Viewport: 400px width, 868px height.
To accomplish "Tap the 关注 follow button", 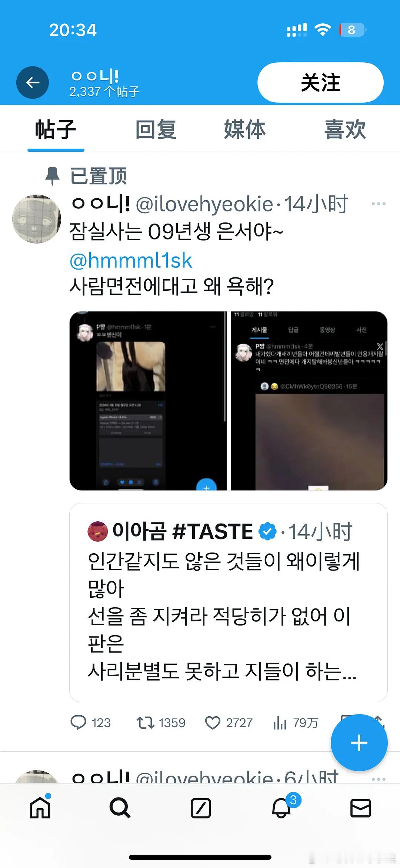I will [320, 82].
